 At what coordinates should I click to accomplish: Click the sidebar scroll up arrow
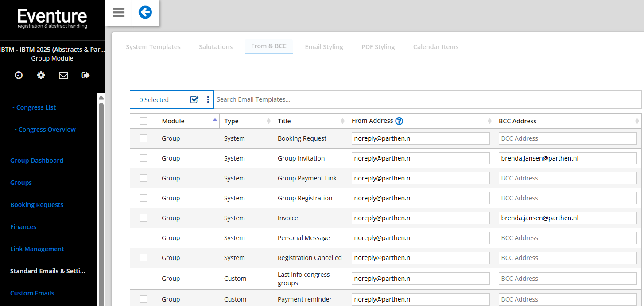101,97
